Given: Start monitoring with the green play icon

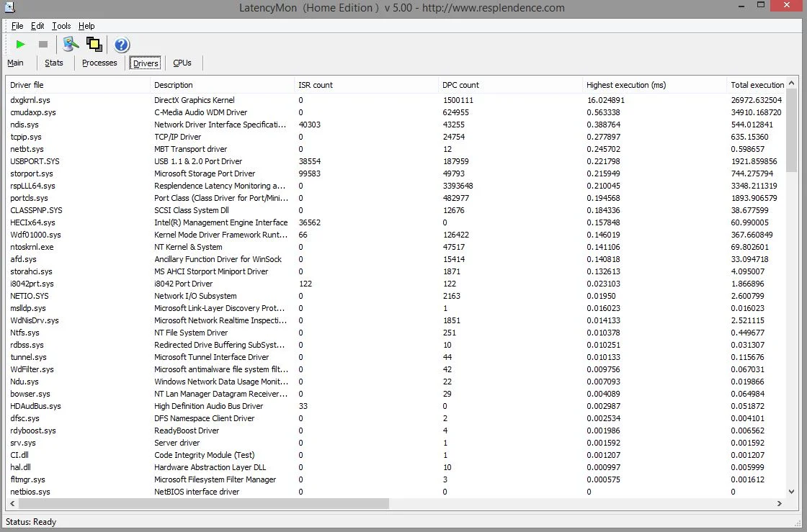Looking at the screenshot, I should coord(21,45).
